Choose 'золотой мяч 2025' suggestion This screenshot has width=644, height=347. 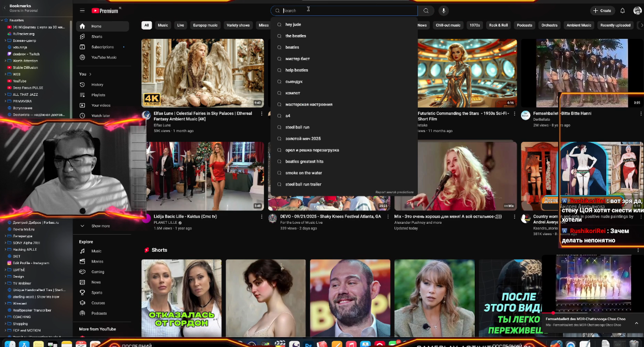click(344, 139)
